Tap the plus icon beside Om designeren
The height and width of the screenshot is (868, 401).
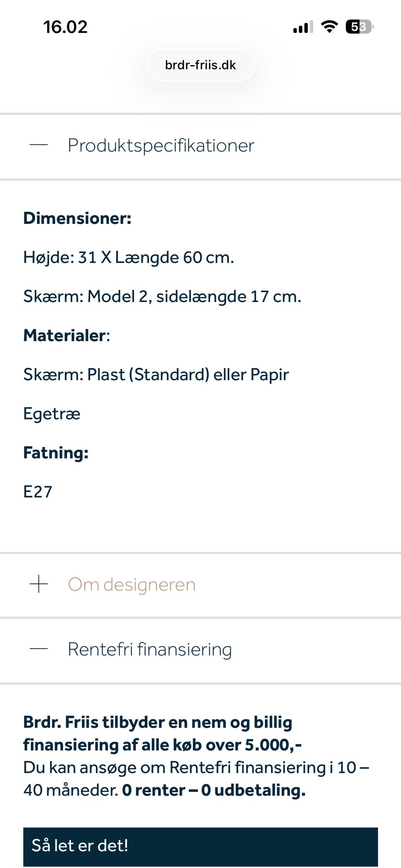38,585
